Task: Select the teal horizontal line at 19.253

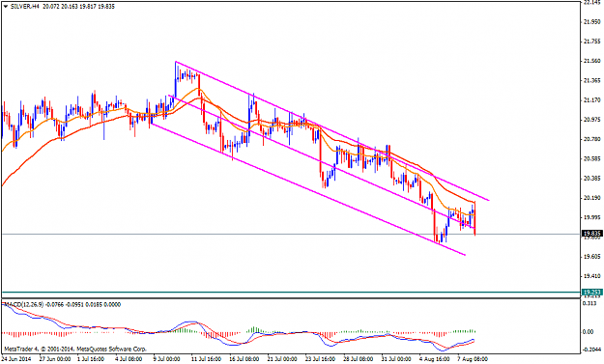Action: pos(291,292)
